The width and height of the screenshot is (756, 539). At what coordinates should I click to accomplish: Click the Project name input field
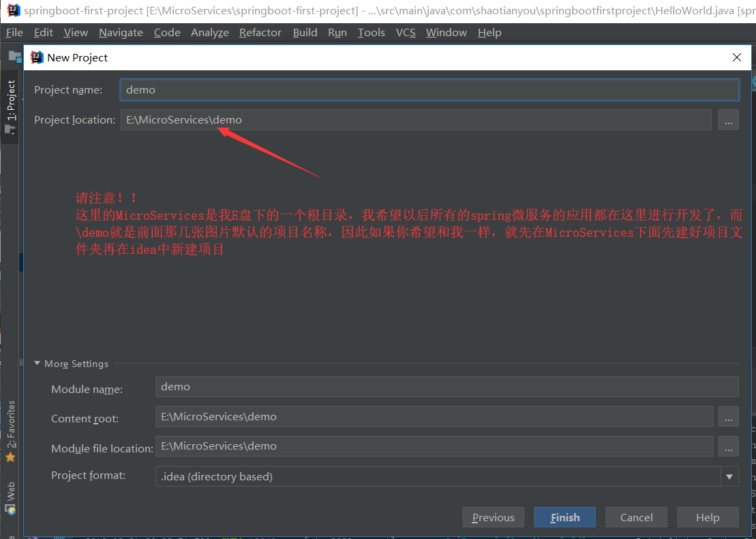click(x=429, y=90)
